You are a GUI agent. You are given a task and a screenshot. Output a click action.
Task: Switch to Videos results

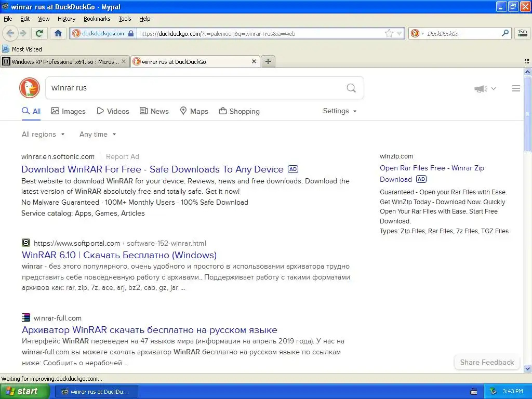click(x=113, y=111)
